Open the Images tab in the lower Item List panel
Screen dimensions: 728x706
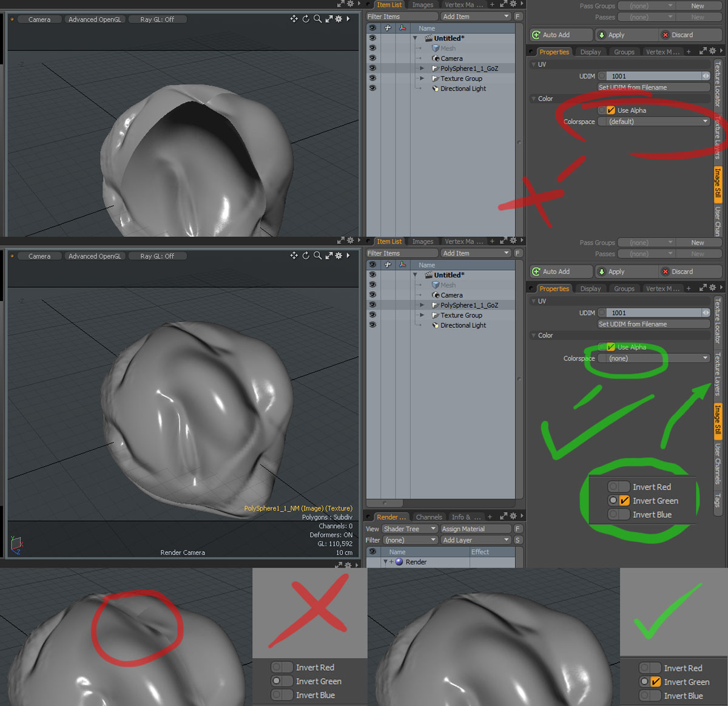(x=422, y=242)
